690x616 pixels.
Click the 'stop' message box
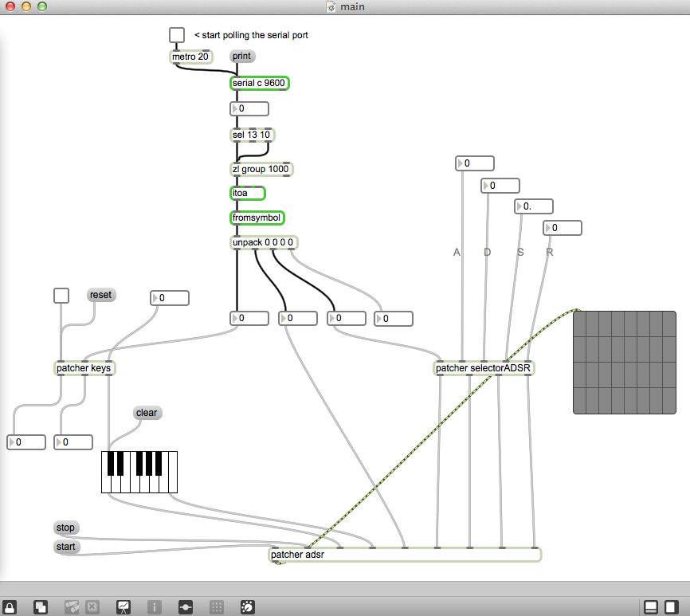(x=65, y=527)
